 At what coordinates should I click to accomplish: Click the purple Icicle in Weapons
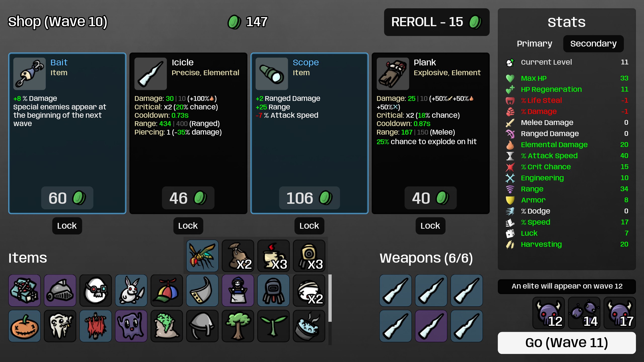(431, 326)
